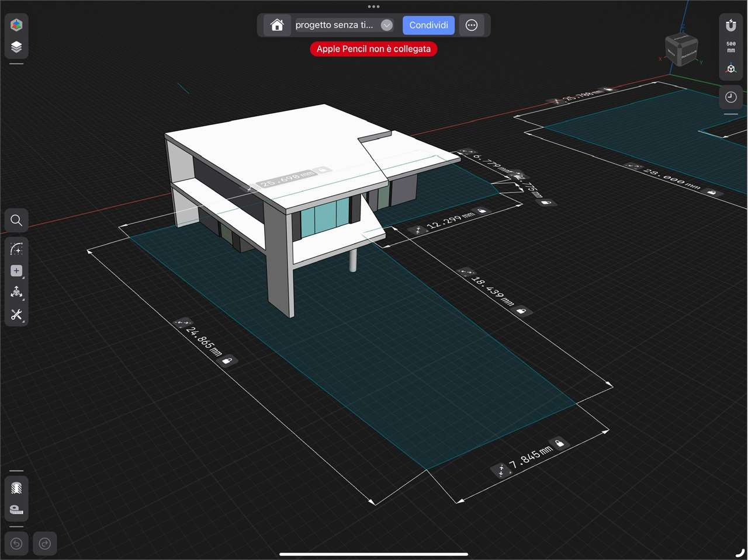Toggle lock on the 7.845 mm dimension
Screen dimensions: 748x560
click(x=559, y=443)
